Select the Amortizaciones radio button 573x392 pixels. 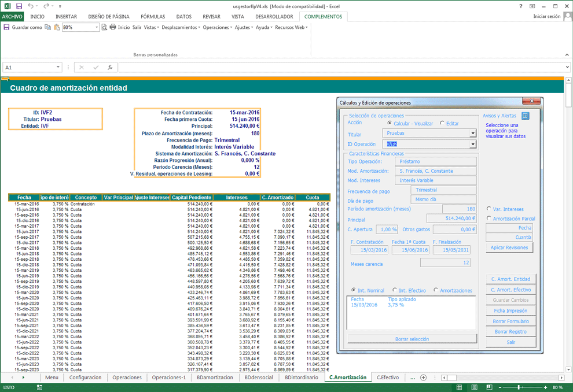[436, 290]
